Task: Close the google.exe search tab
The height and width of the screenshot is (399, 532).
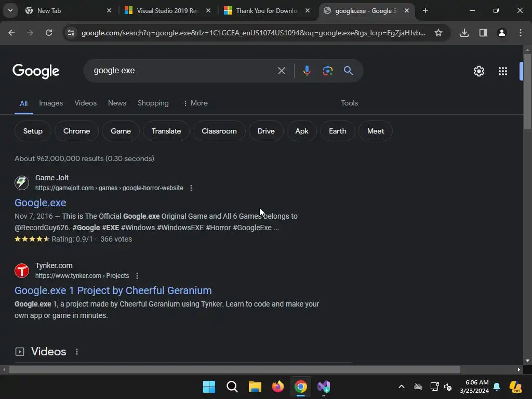Action: point(407,10)
